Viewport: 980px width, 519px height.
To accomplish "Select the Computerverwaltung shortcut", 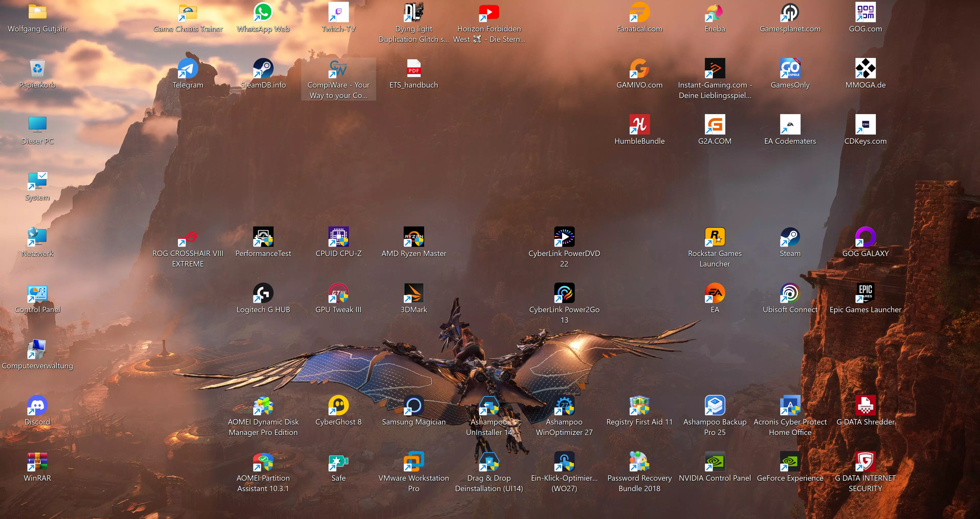I will click(37, 349).
